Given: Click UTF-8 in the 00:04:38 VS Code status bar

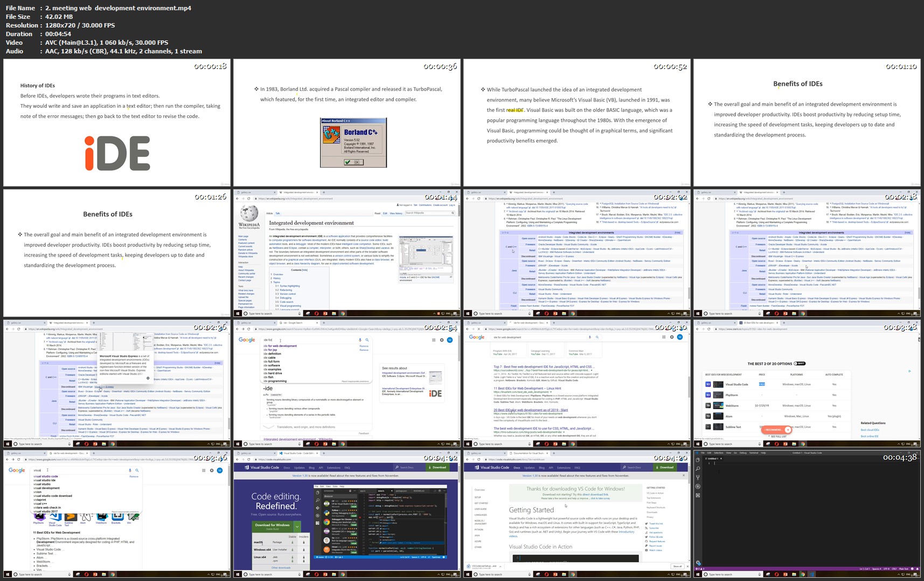Looking at the screenshot, I should click(886, 569).
